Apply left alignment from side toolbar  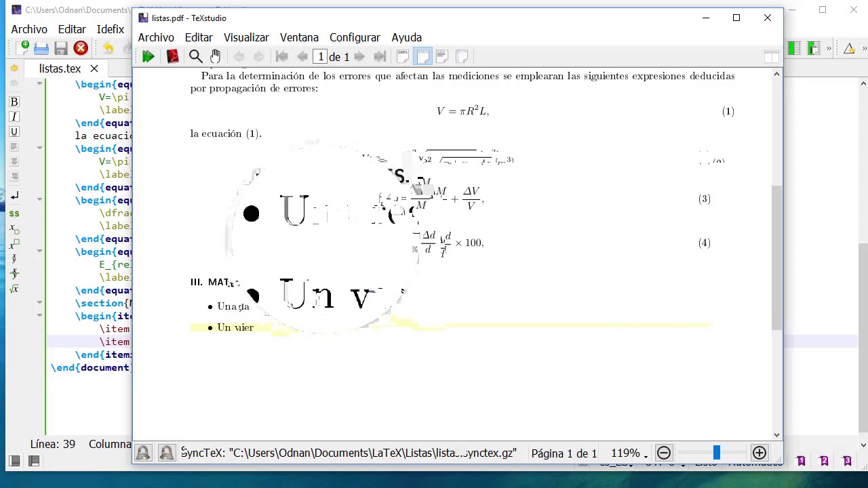tap(14, 146)
